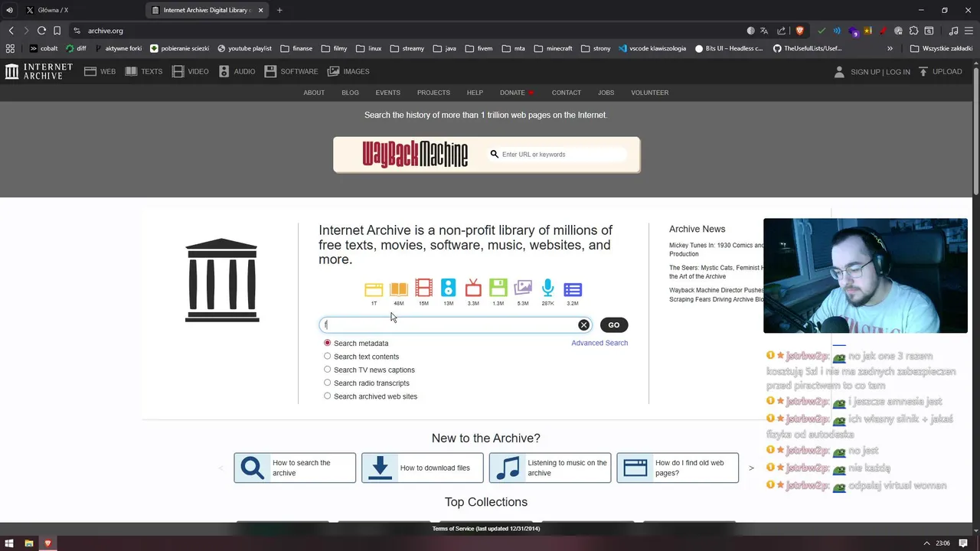Open File Explorer from the taskbar
The width and height of the screenshot is (980, 551).
coord(29,543)
